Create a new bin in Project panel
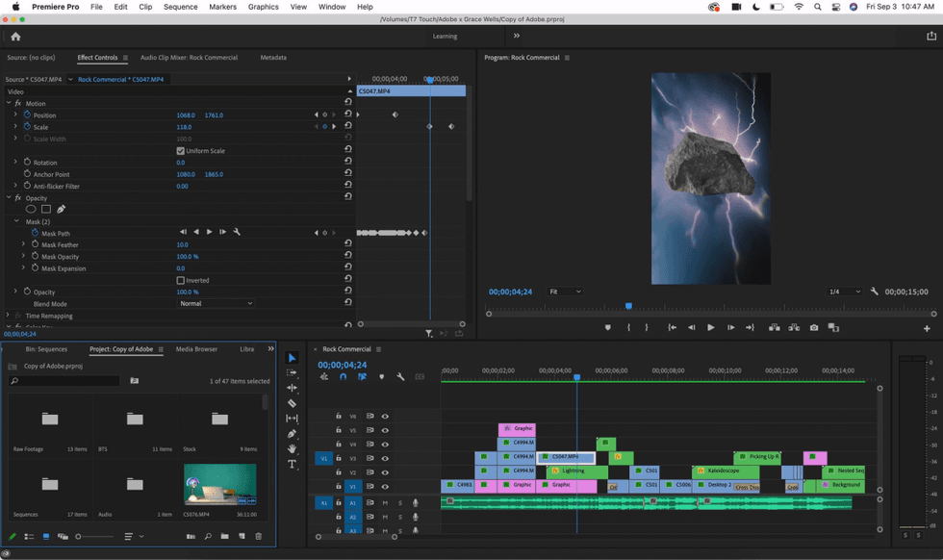Viewport: 943px width, 560px height. 224,536
